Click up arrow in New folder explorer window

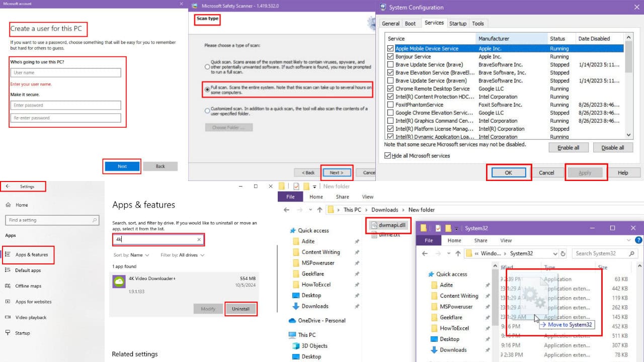pyautogui.click(x=319, y=210)
